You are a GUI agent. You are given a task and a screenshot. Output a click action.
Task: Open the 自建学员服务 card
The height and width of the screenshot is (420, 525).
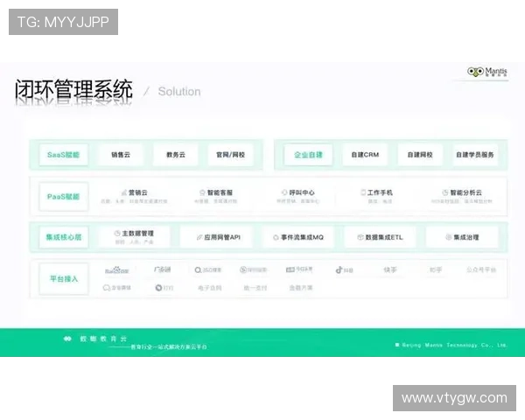pos(475,155)
